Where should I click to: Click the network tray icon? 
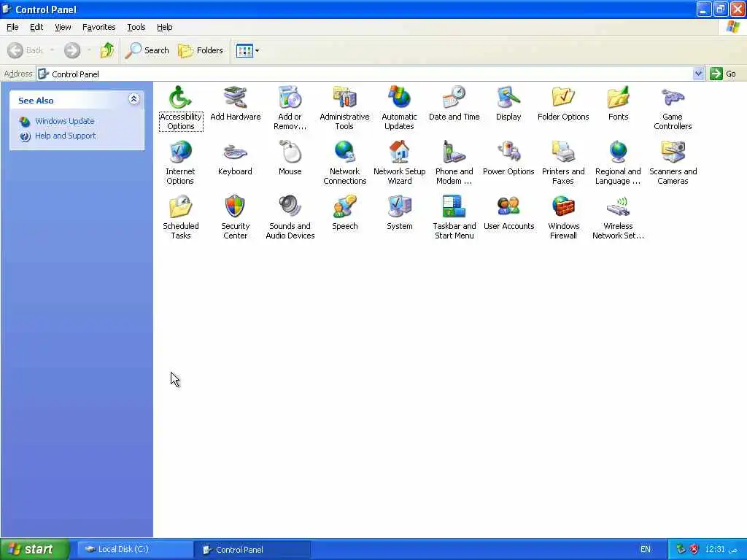[681, 549]
